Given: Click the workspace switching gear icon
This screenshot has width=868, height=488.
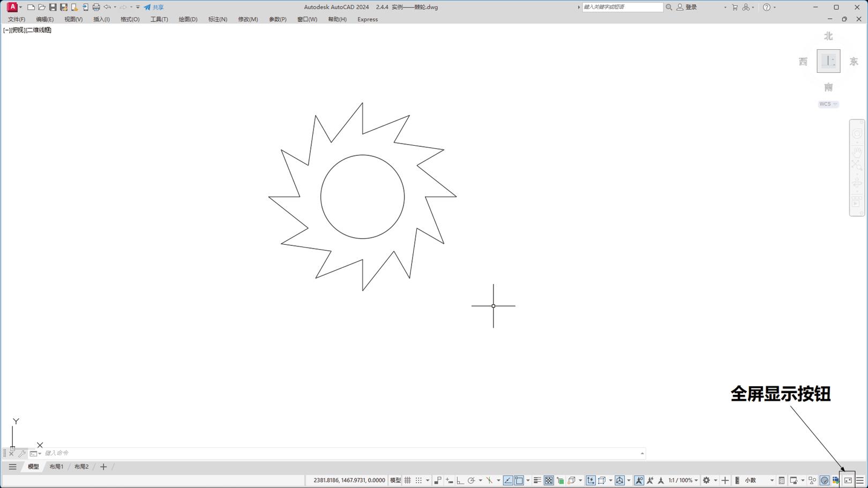Looking at the screenshot, I should click(706, 481).
